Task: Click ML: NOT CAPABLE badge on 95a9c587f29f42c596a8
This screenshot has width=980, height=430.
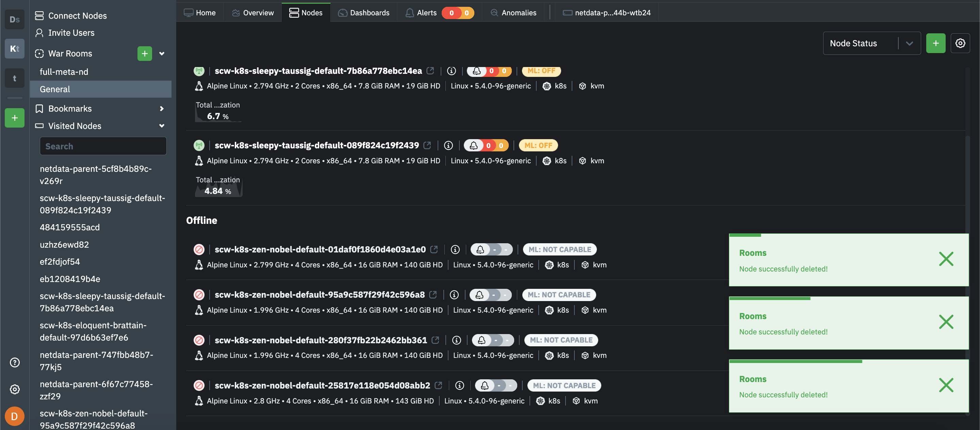Action: (x=558, y=295)
